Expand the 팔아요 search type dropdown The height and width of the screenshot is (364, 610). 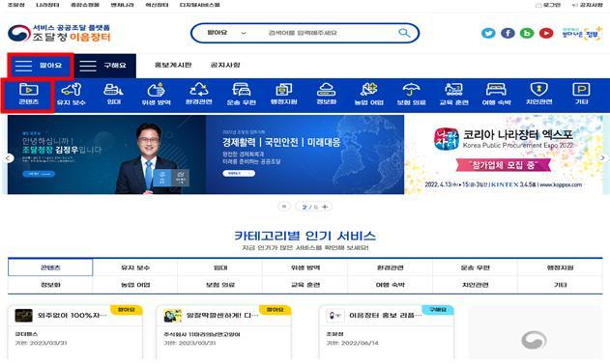226,33
